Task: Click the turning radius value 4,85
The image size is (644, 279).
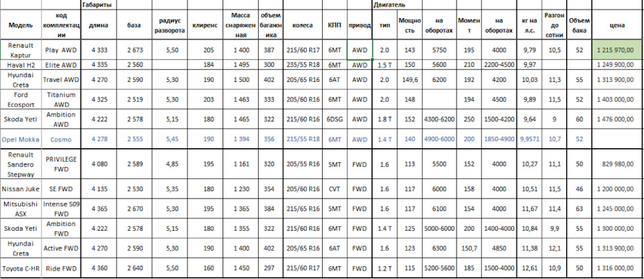Action: 170,164
